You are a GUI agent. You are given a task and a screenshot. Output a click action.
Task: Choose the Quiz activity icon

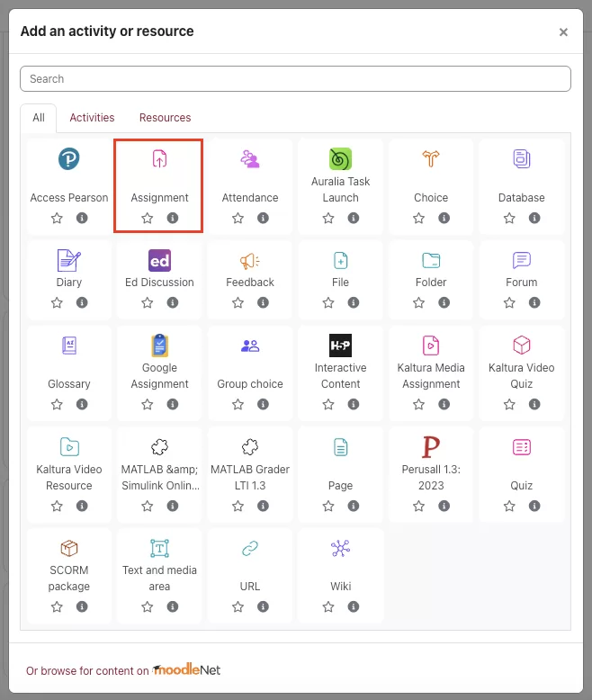521,447
